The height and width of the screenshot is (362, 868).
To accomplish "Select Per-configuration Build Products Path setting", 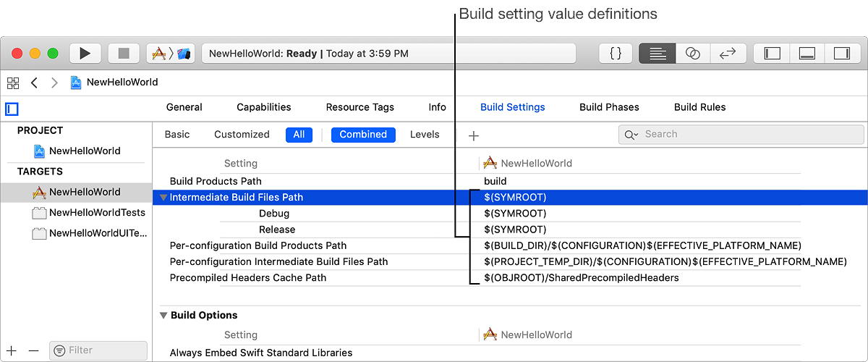I will point(258,245).
